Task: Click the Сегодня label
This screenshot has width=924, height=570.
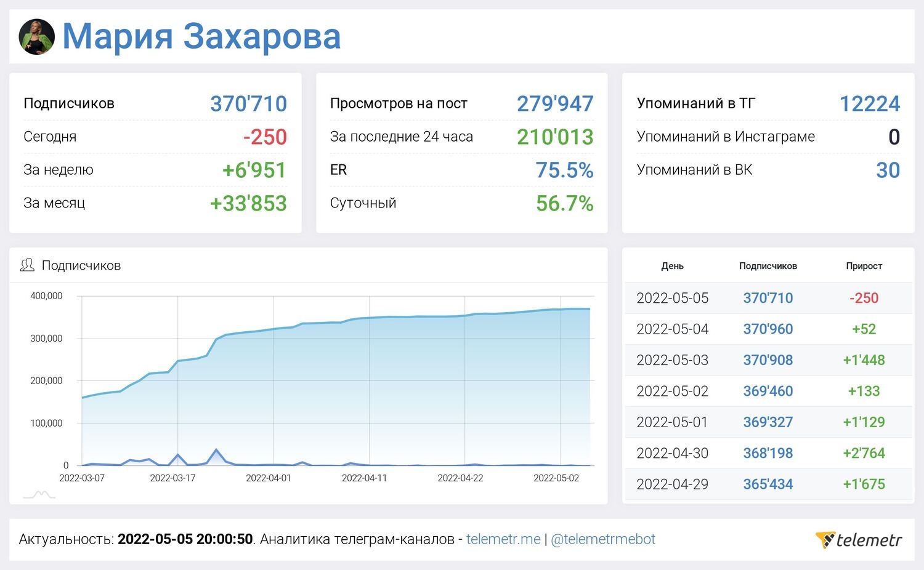Action: tap(50, 137)
